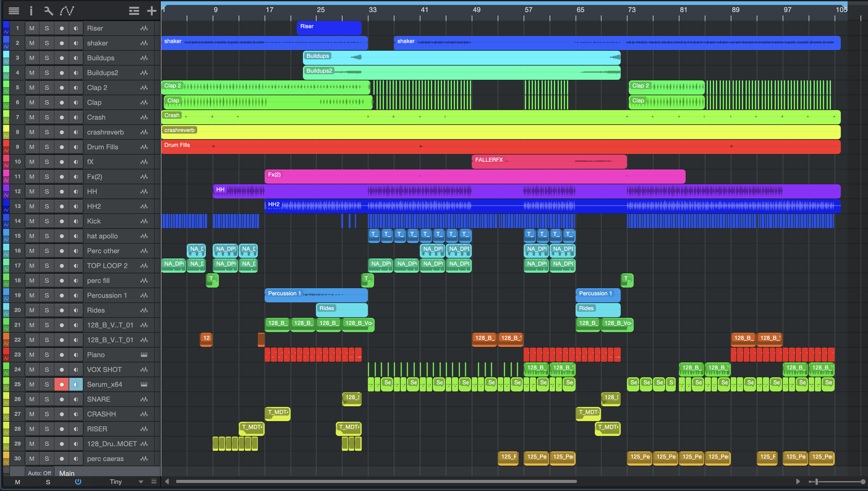Select the 128_Dru..MOET track name
Image resolution: width=868 pixels, height=491 pixels.
coord(112,444)
